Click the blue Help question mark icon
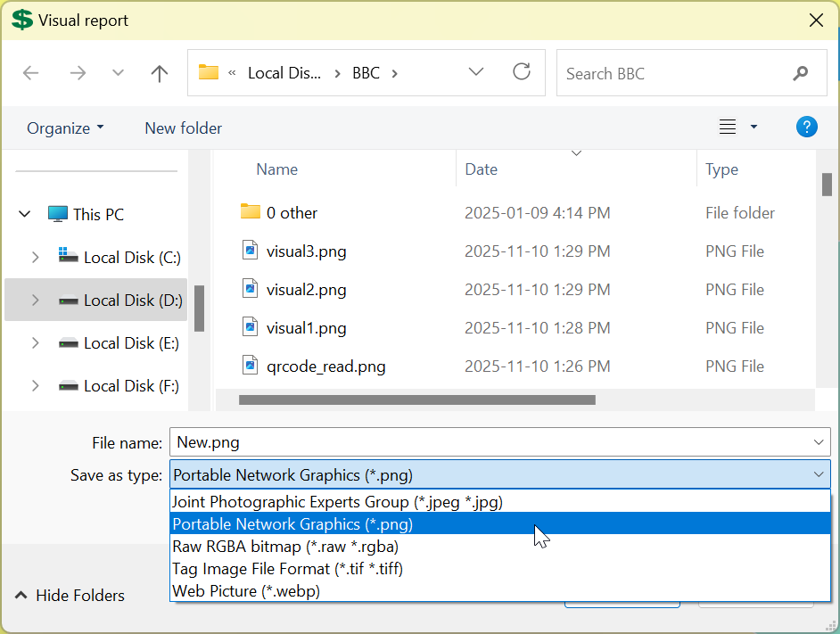 [x=806, y=128]
